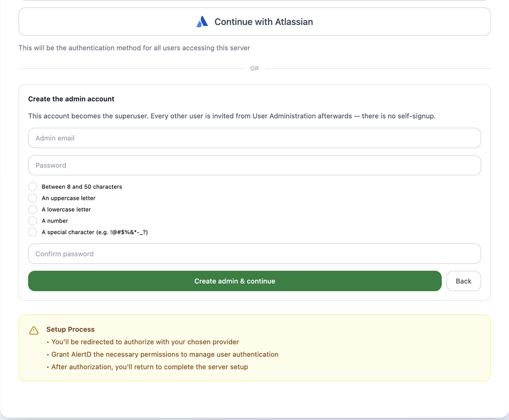Image resolution: width=509 pixels, height=420 pixels.
Task: Click 'A number' label text
Action: [55, 221]
